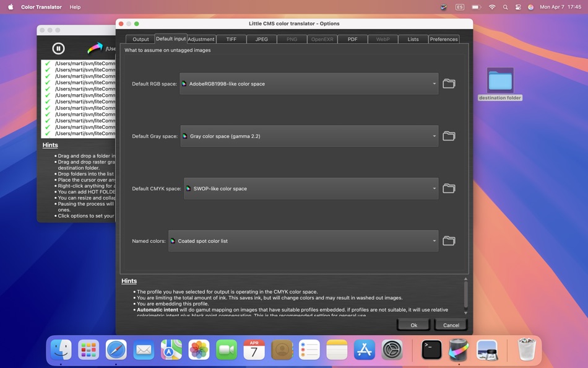Open Mail from the Dock
The height and width of the screenshot is (368, 588).
pyautogui.click(x=144, y=350)
